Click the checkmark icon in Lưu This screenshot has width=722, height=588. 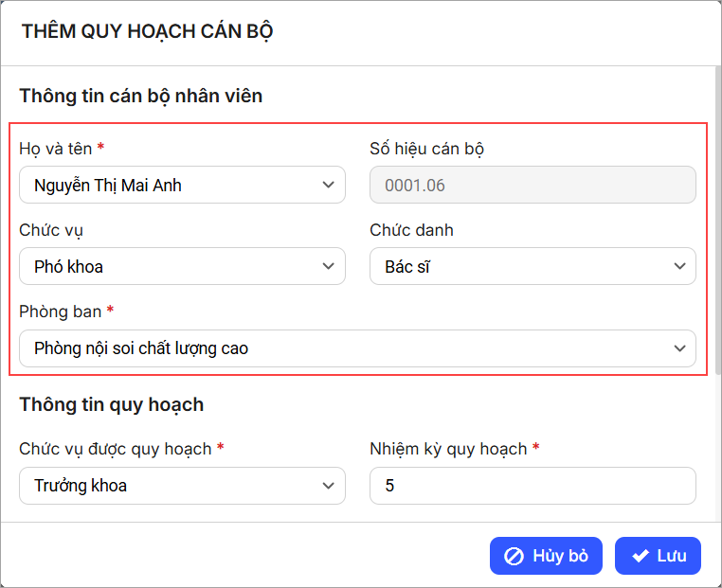(x=641, y=557)
